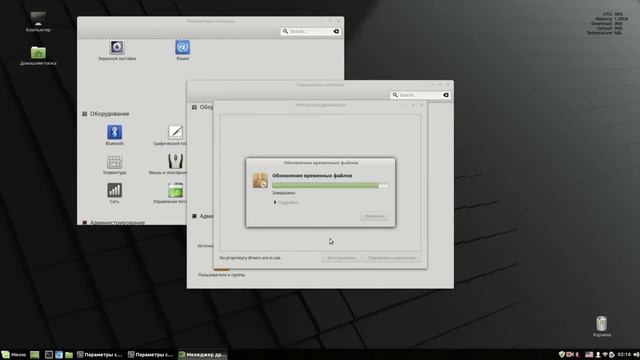The image size is (640, 360).
Task: Launch the blue panel launcher beside terminal
Action: pyautogui.click(x=59, y=355)
